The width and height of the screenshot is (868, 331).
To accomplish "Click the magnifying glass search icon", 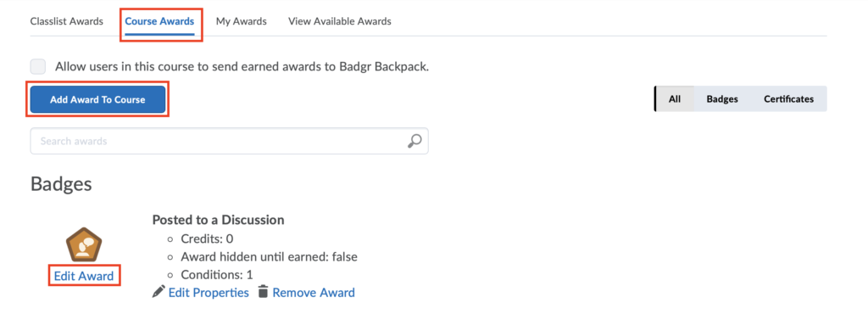I will pyautogui.click(x=414, y=141).
